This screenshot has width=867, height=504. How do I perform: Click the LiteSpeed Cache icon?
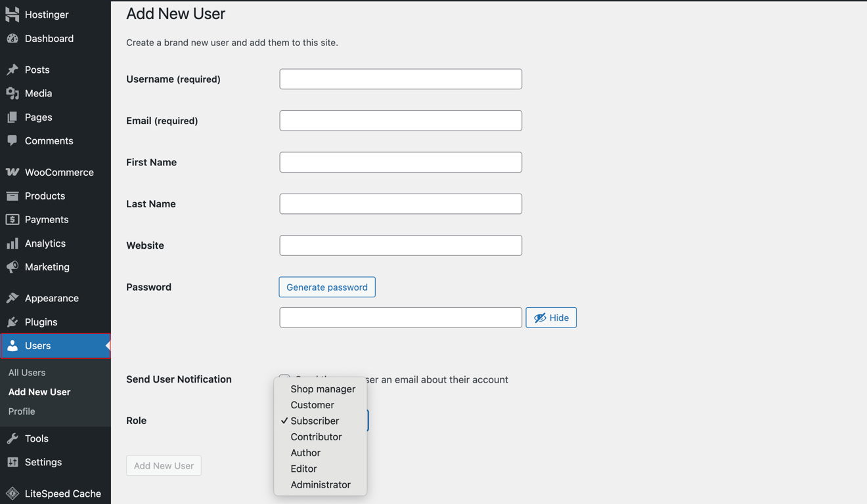pos(12,493)
